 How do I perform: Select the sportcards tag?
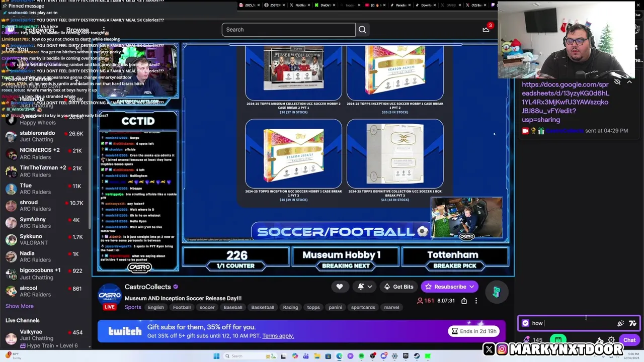(x=363, y=307)
